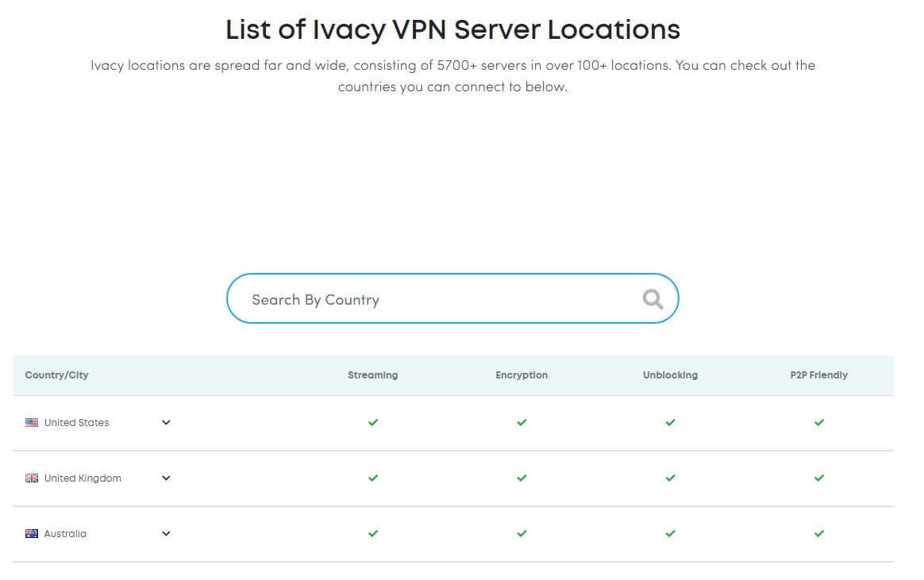924x580 pixels.
Task: Expand the Australia city list chevron
Action: point(166,533)
